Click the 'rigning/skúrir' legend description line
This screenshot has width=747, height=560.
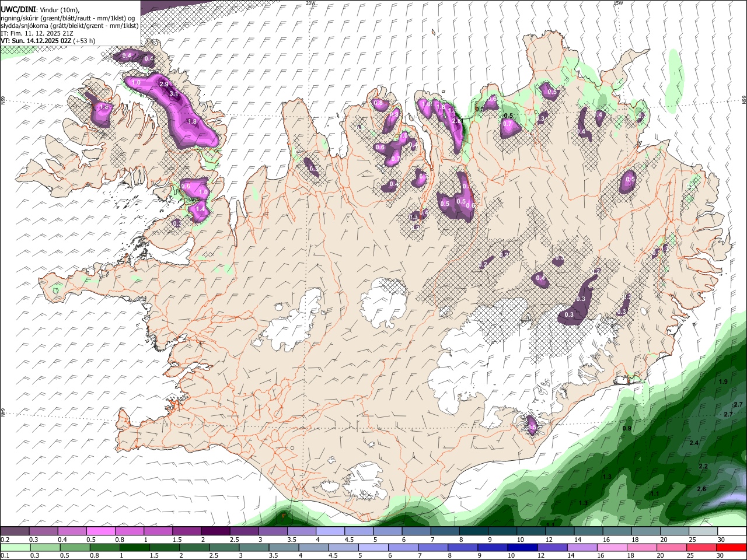[68, 18]
